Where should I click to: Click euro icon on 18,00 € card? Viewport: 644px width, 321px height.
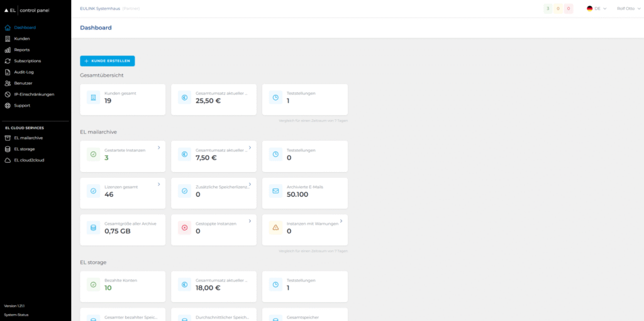coord(184,285)
